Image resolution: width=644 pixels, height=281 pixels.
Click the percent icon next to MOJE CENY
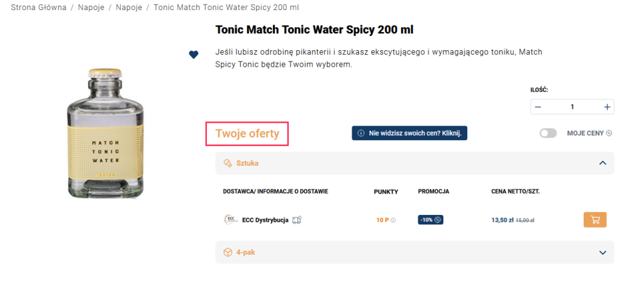(x=609, y=133)
